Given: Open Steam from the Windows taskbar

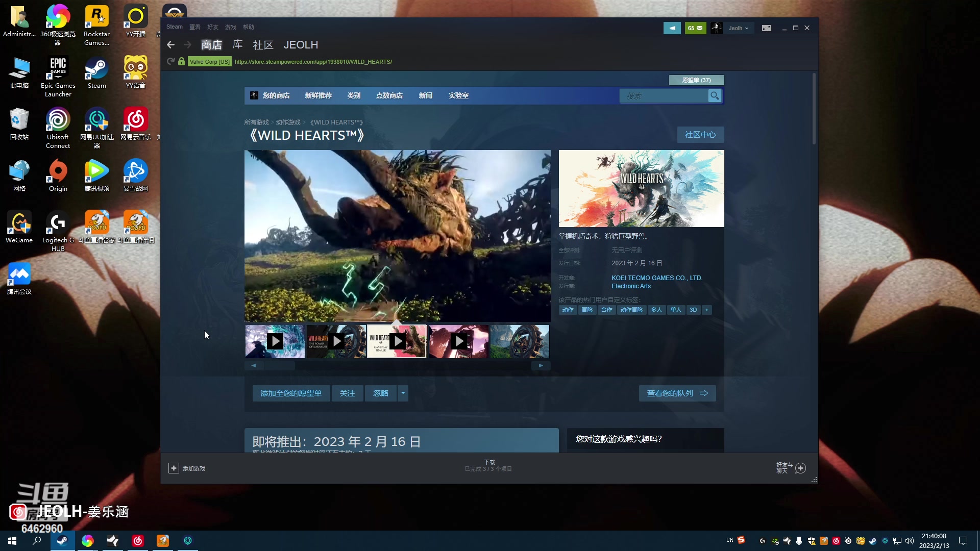Looking at the screenshot, I should (x=62, y=541).
